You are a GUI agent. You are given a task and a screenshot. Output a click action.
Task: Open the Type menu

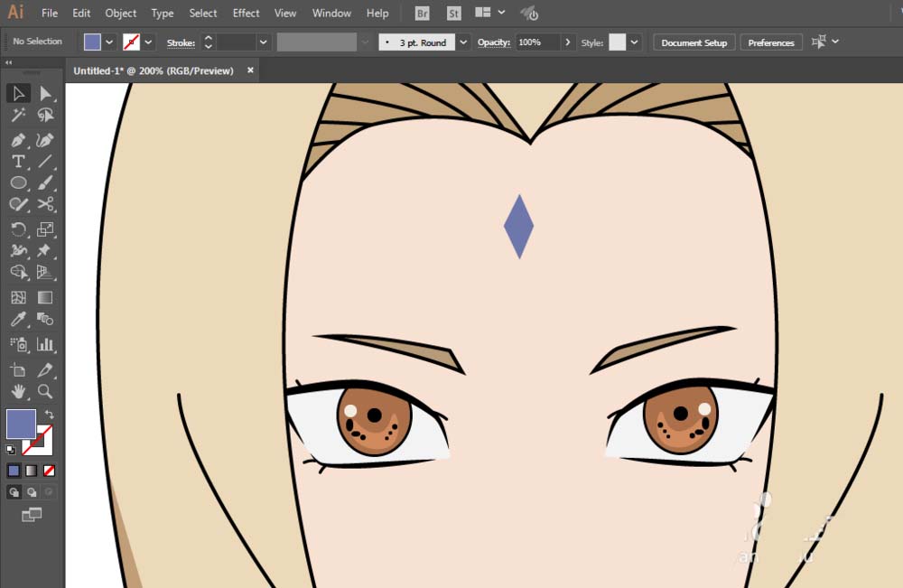163,13
